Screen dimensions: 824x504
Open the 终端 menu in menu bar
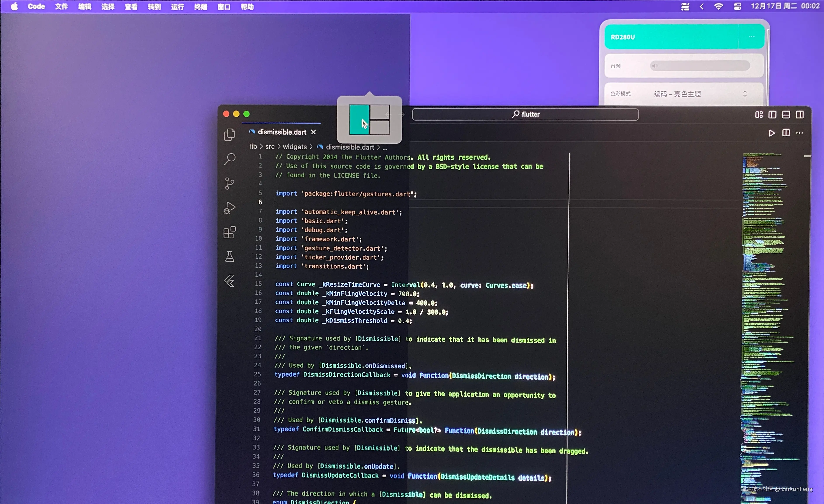[201, 7]
